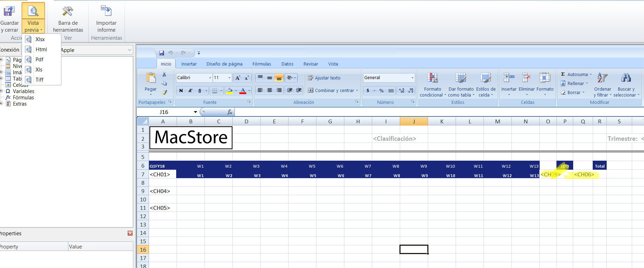Viewport: 644px width, 268px height.
Task: Click the formula bar input field
Action: 439,112
